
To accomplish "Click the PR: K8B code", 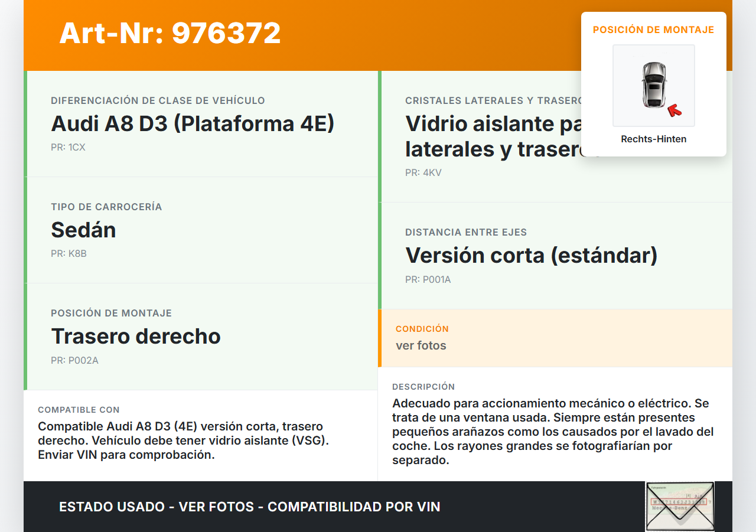I will tap(69, 254).
